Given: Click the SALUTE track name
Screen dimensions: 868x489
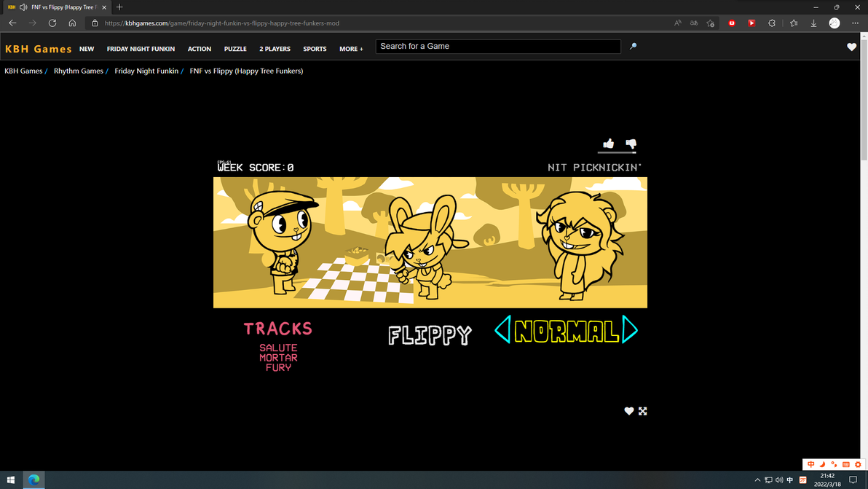Looking at the screenshot, I should (278, 348).
